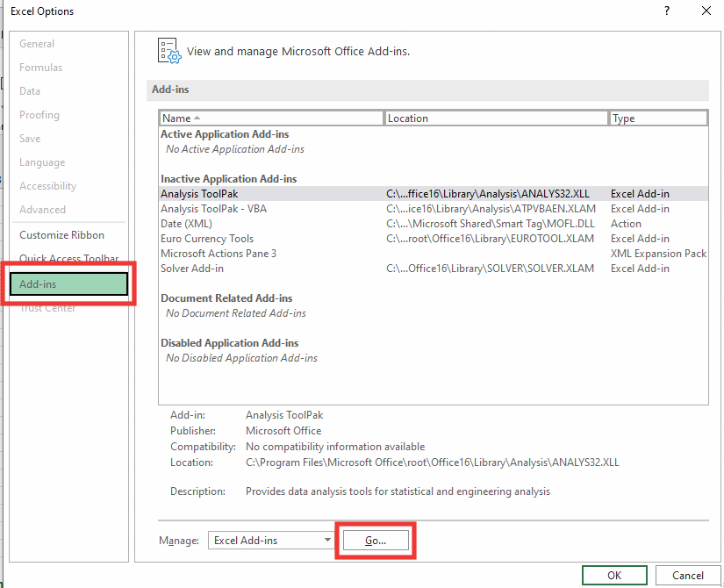Switch to Quick Access Toolbar category
Image resolution: width=724 pixels, height=588 pixels.
(69, 259)
